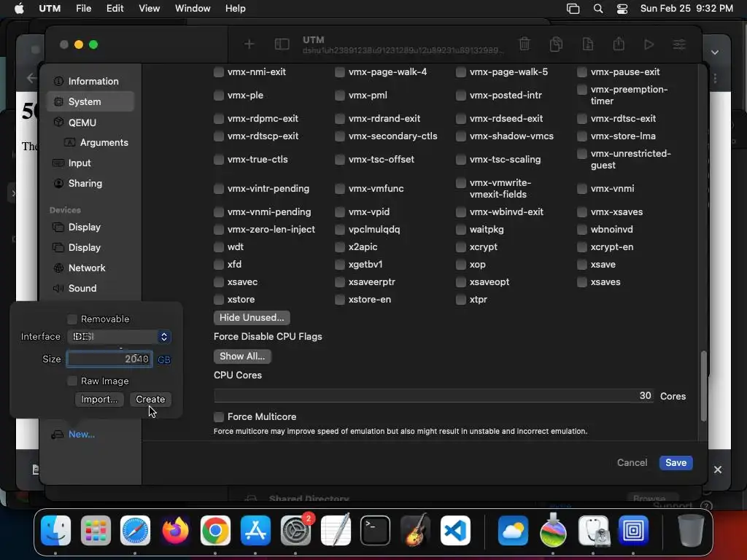Viewport: 747px width, 560px height.
Task: Open the Interface dropdown in drive popover
Action: click(119, 337)
